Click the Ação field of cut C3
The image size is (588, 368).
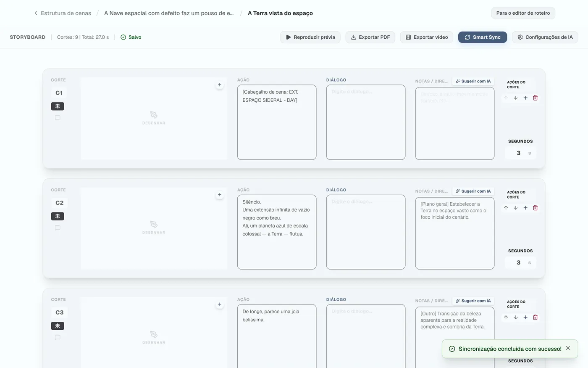coord(277,336)
